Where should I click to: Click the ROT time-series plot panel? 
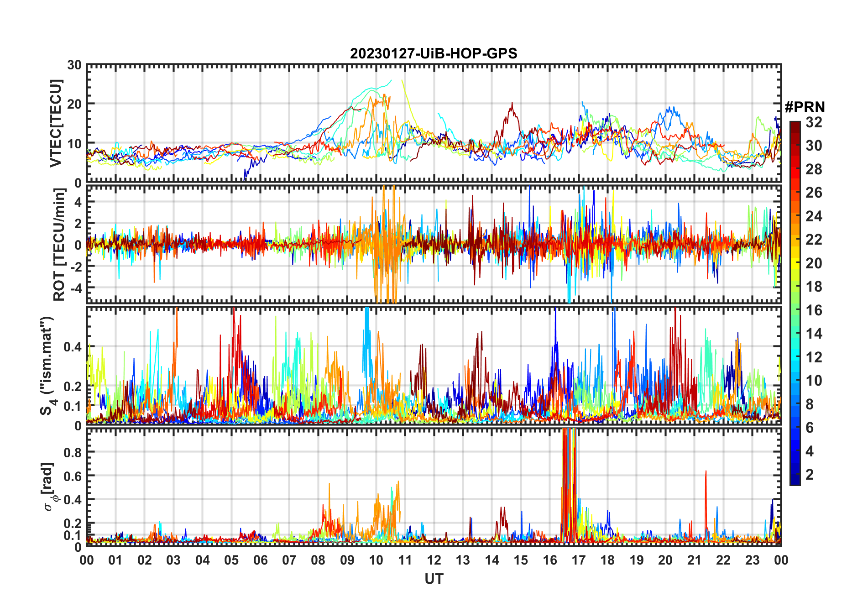pos(434,244)
